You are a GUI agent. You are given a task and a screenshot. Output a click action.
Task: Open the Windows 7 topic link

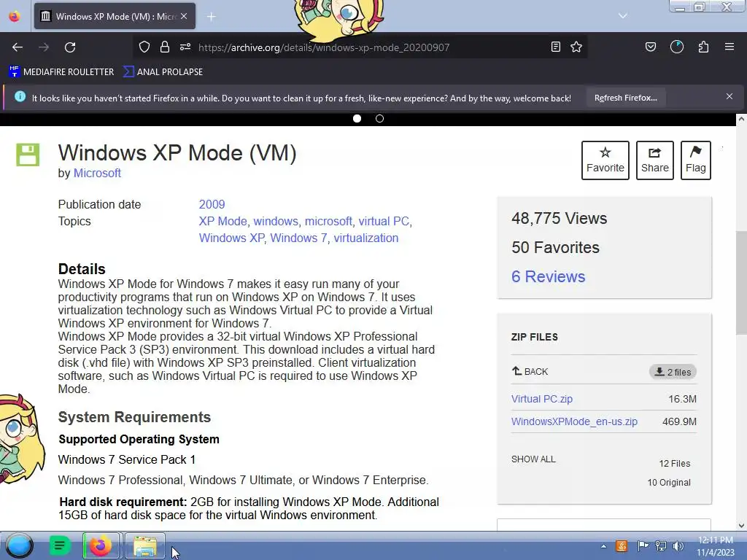(x=298, y=238)
